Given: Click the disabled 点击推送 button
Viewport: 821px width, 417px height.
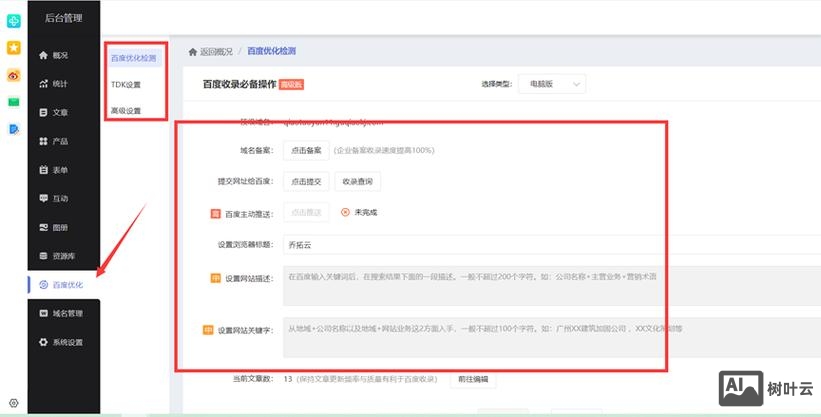Looking at the screenshot, I should 306,212.
